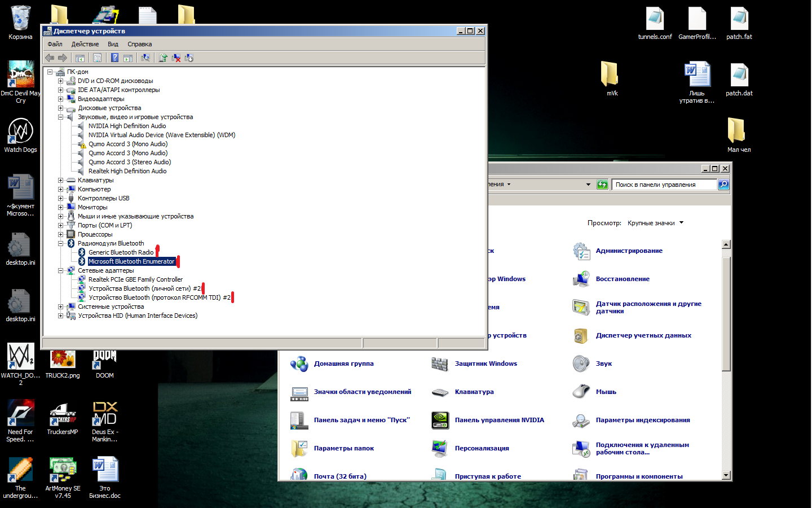
Task: Go forward with the Device Manager toolbar arrow
Action: point(63,58)
